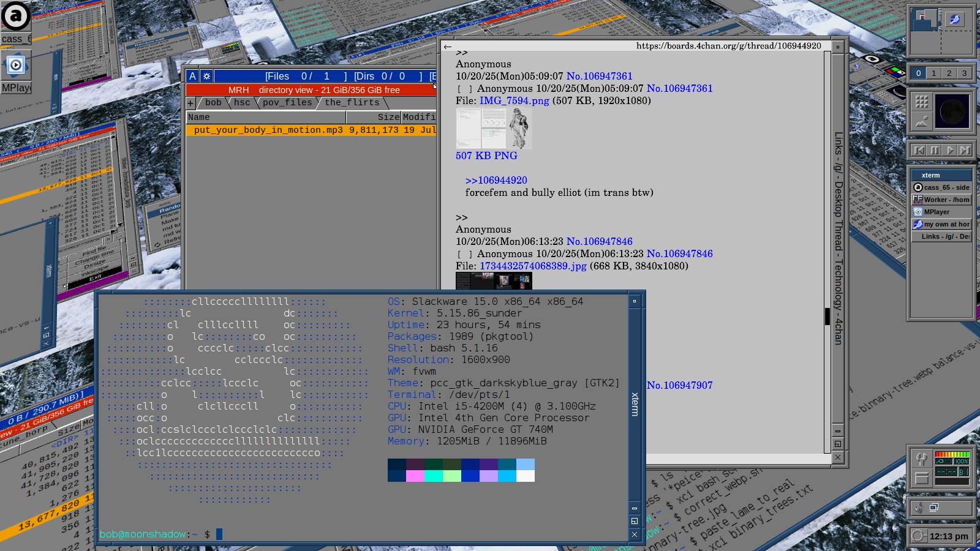Open the pov_files tab in Worker
Viewport: 980px width, 551px height.
point(287,103)
